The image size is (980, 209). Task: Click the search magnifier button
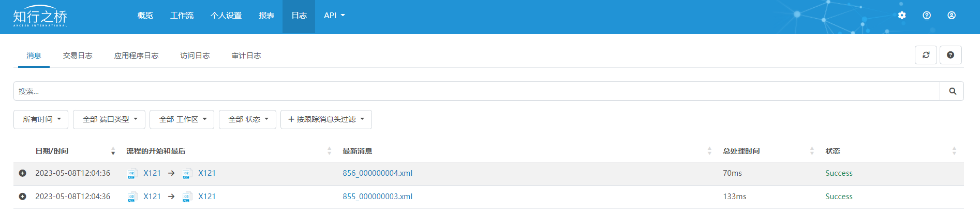click(x=952, y=91)
